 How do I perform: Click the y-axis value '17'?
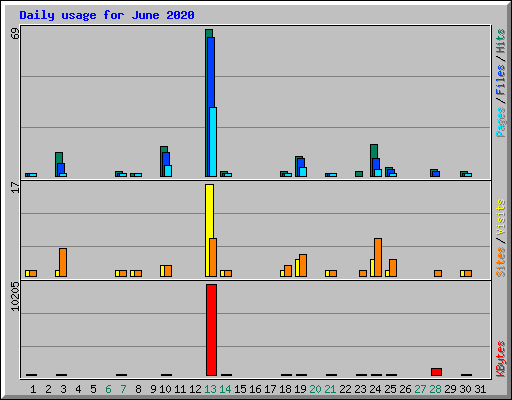(x=15, y=187)
